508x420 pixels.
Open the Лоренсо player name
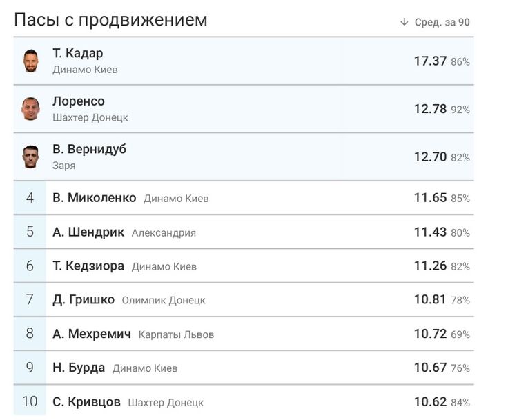click(x=79, y=101)
